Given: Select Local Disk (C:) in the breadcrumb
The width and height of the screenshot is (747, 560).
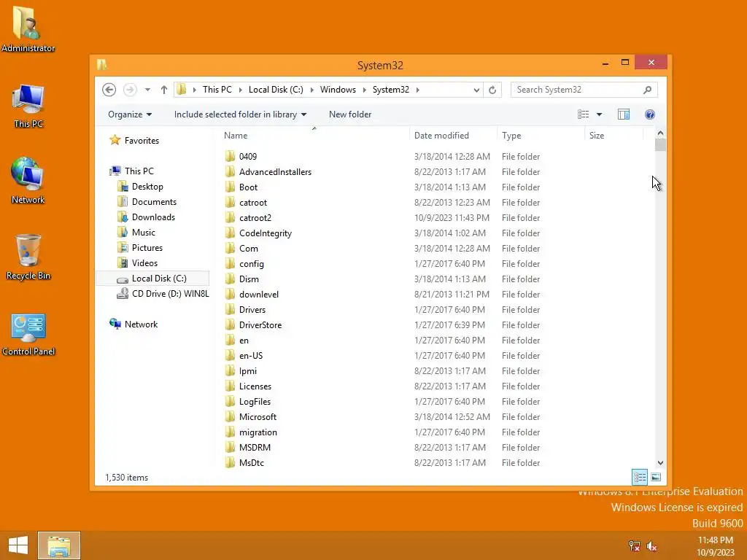Looking at the screenshot, I should (x=276, y=90).
